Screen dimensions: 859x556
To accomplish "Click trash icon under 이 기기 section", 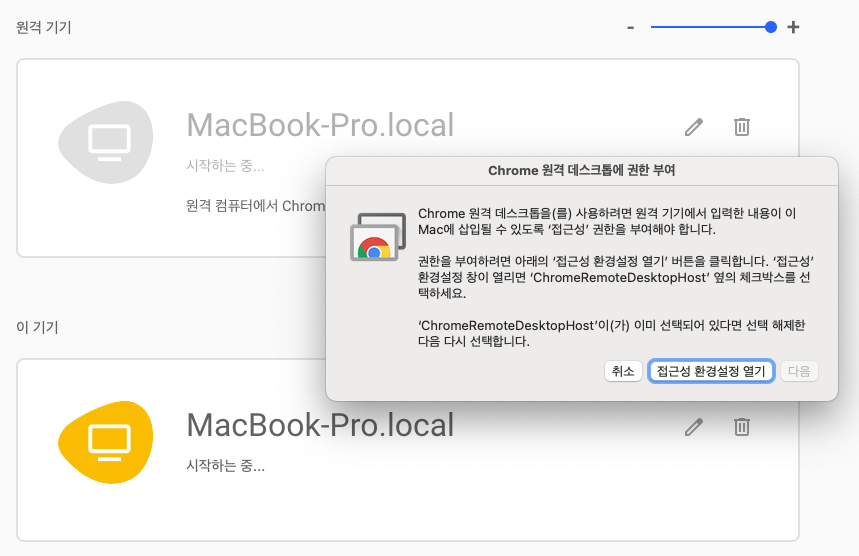I will click(742, 426).
